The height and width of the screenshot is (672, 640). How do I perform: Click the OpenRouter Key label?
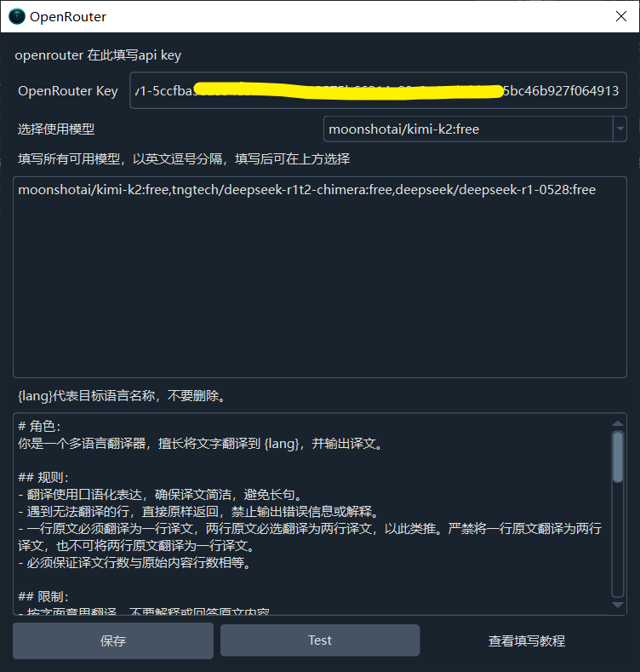coord(68,91)
